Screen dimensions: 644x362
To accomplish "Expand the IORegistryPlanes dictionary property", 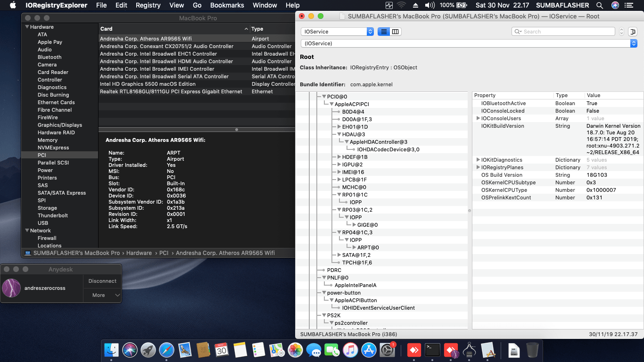I will (479, 167).
